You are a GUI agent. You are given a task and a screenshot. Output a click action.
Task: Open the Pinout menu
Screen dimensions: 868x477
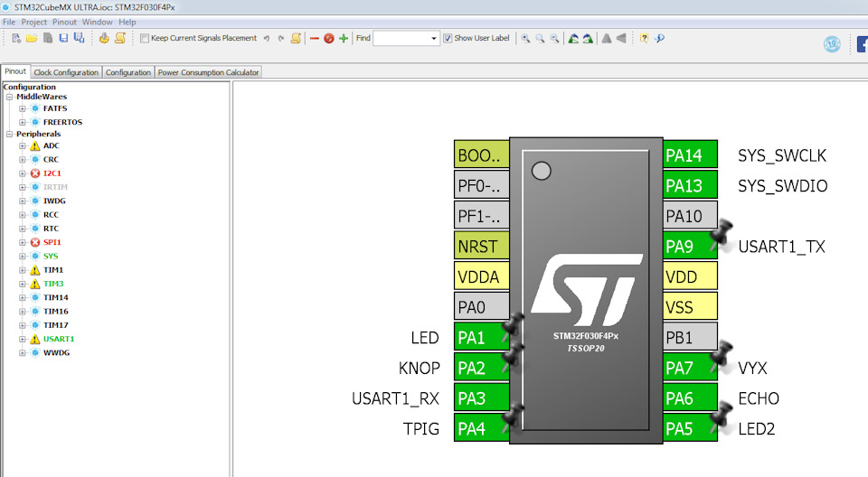coord(64,23)
